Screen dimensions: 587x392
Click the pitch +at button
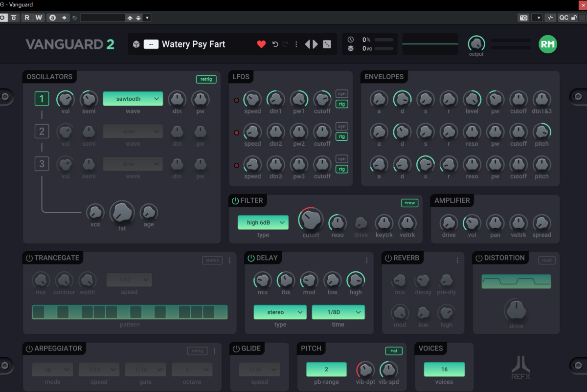click(394, 351)
